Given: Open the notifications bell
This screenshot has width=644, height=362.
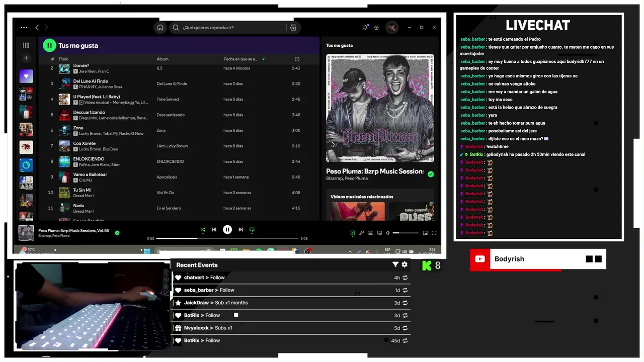Looking at the screenshot, I should (x=365, y=28).
